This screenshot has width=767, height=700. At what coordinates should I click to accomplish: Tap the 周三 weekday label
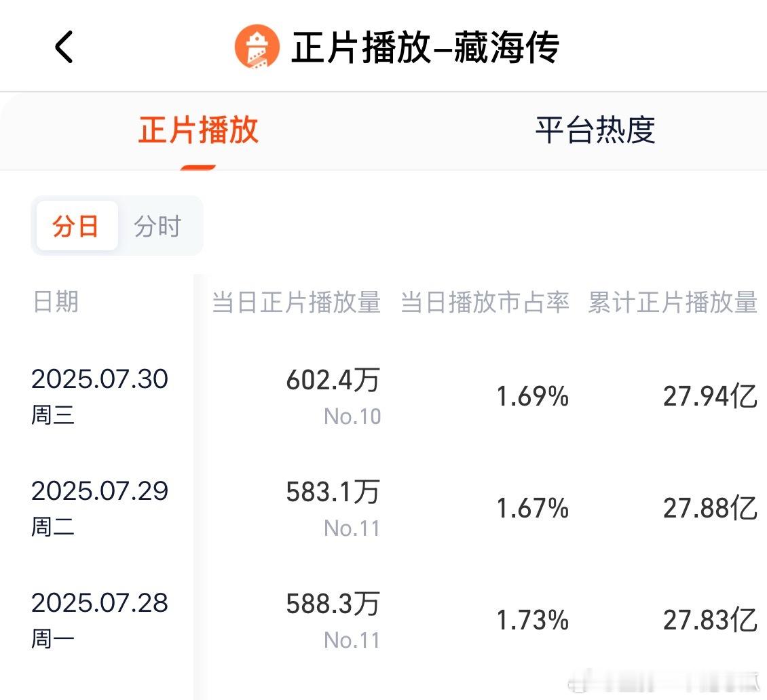click(x=53, y=415)
